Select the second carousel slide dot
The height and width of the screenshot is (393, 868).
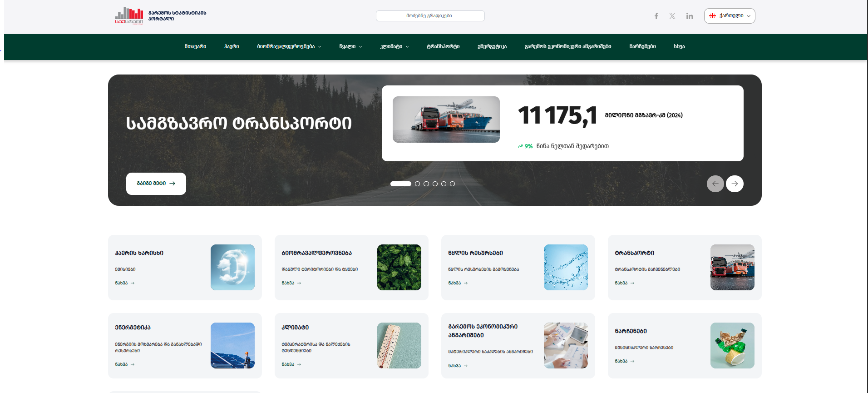tap(417, 184)
